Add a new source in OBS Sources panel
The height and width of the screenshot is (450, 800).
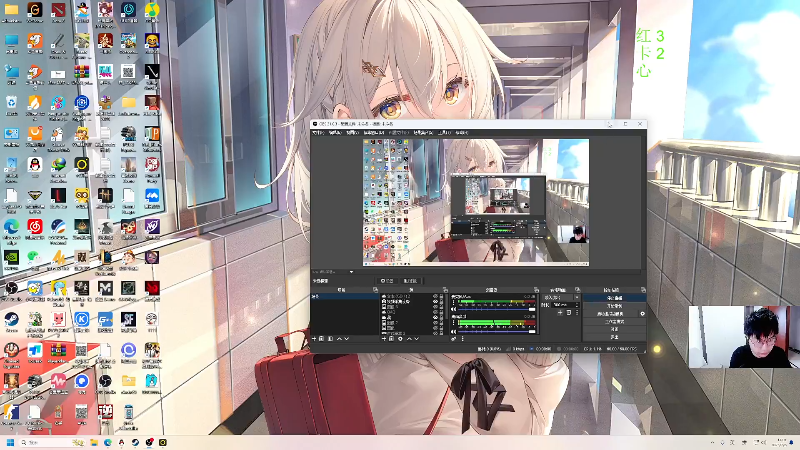tap(384, 339)
